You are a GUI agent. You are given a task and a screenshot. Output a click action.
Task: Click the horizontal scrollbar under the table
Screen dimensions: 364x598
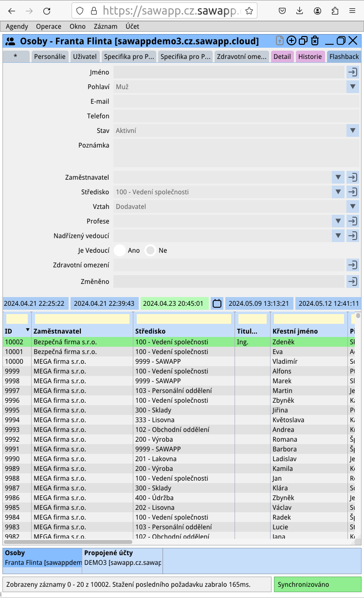68,542
